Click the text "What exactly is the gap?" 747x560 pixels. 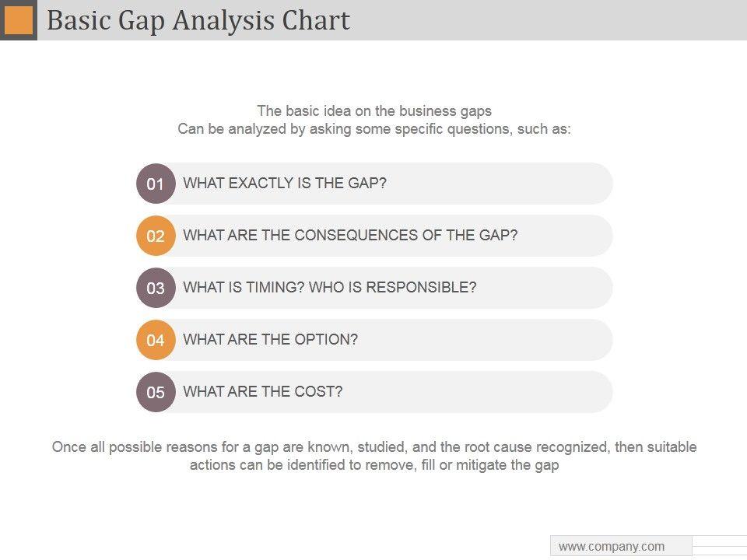point(285,184)
